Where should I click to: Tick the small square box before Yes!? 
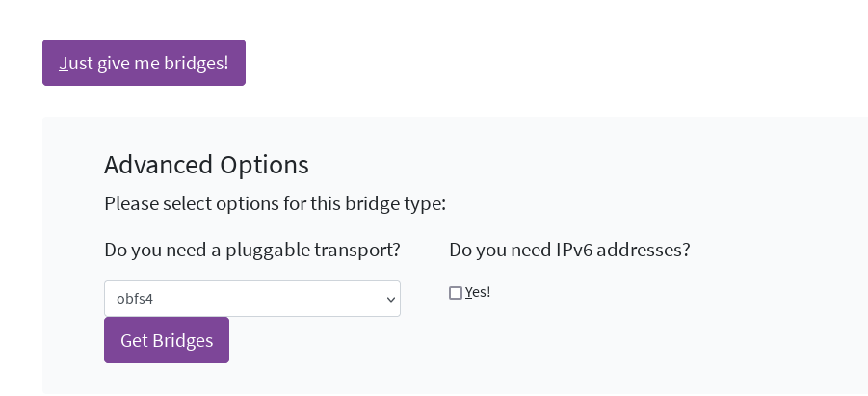click(456, 293)
